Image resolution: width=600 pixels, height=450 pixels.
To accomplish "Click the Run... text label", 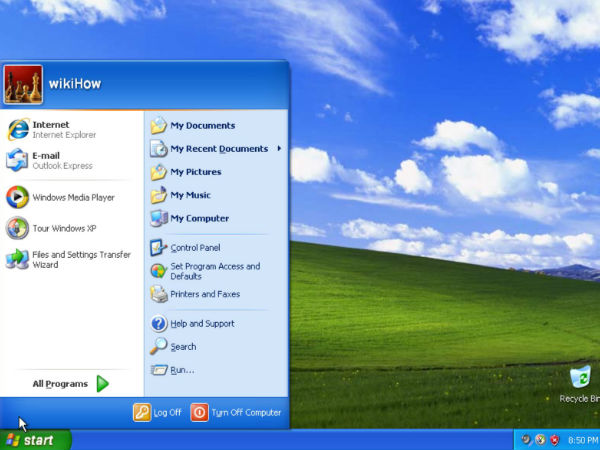I will point(182,370).
